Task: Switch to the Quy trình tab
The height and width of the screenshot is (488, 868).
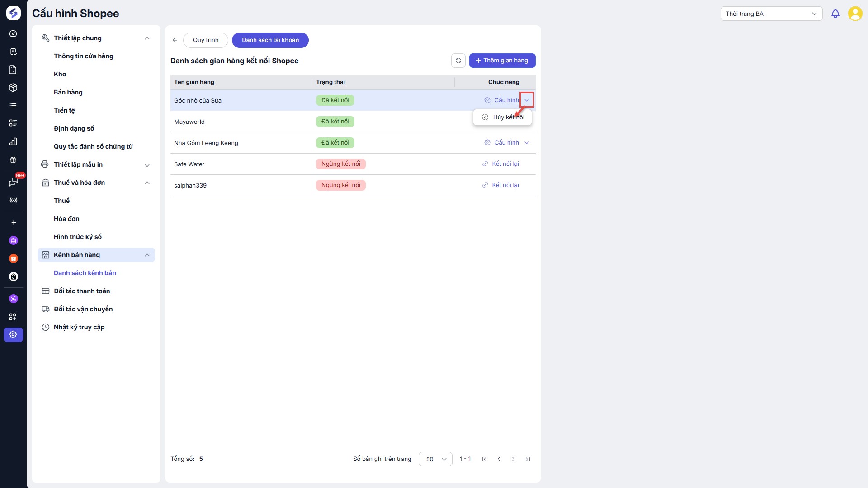Action: 205,40
